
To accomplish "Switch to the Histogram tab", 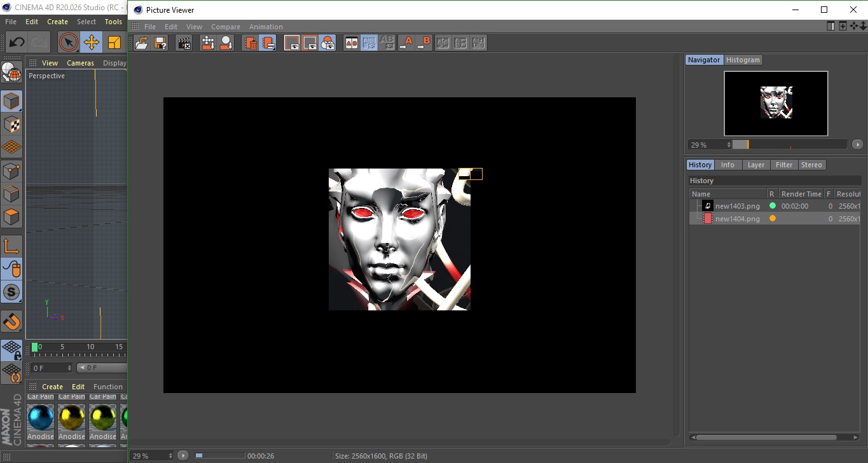I will click(x=743, y=60).
